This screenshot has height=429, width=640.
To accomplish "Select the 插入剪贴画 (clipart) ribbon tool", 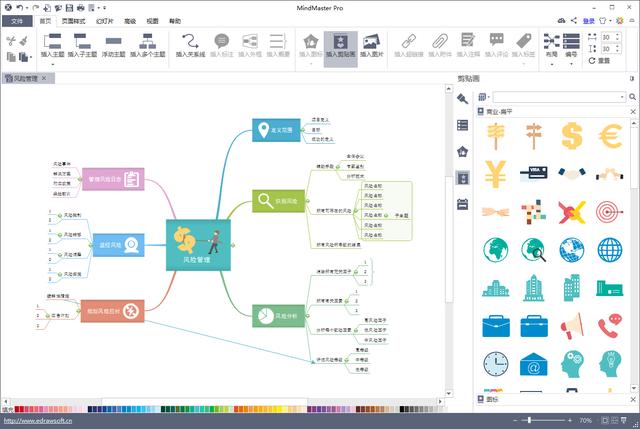I will pyautogui.click(x=340, y=46).
